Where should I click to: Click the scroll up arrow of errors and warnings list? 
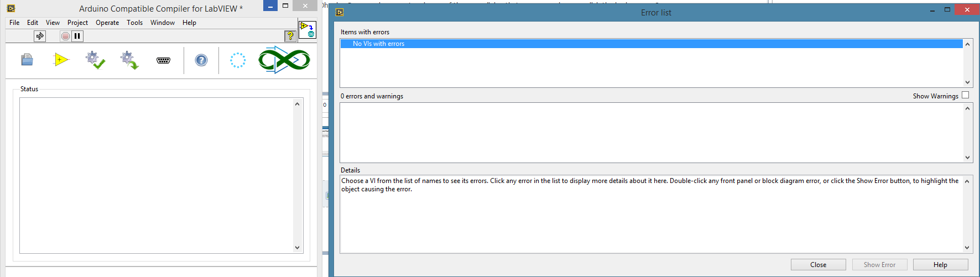click(967, 108)
